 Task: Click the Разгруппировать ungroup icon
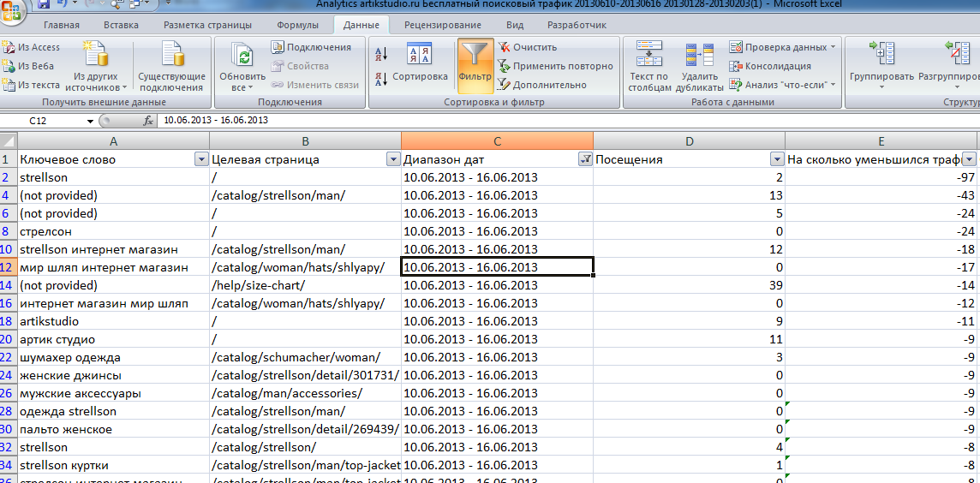click(x=956, y=54)
